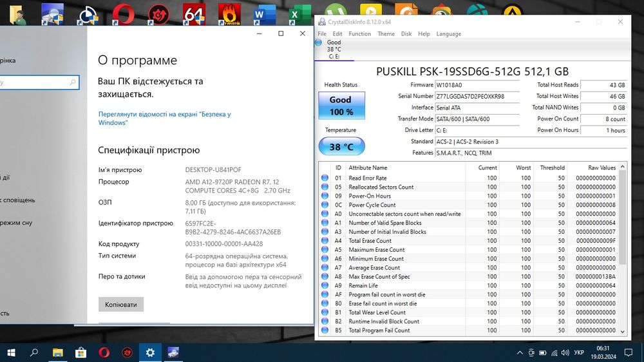
Task: Click the attribute list scroll-up arrow
Action: point(622,166)
